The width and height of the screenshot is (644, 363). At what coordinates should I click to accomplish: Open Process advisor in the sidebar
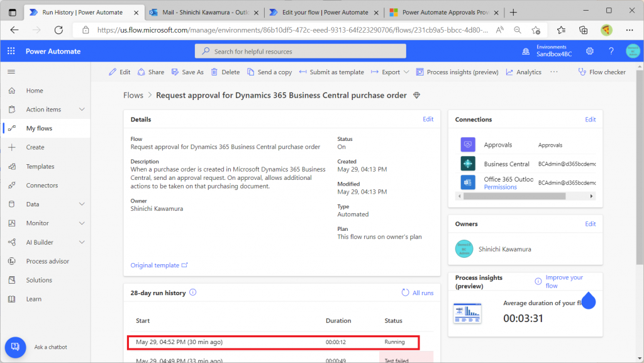coord(47,261)
